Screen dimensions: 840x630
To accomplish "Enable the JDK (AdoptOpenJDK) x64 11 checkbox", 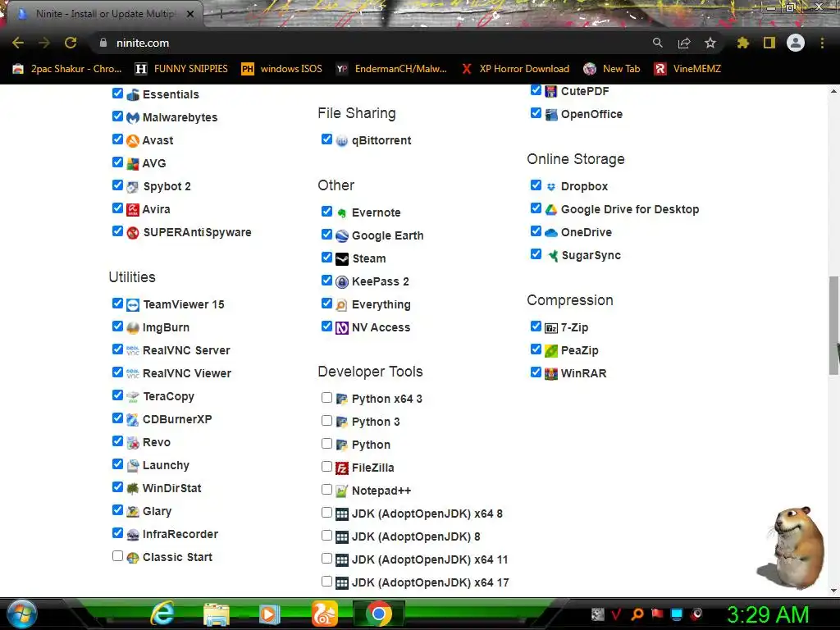I will pos(326,558).
